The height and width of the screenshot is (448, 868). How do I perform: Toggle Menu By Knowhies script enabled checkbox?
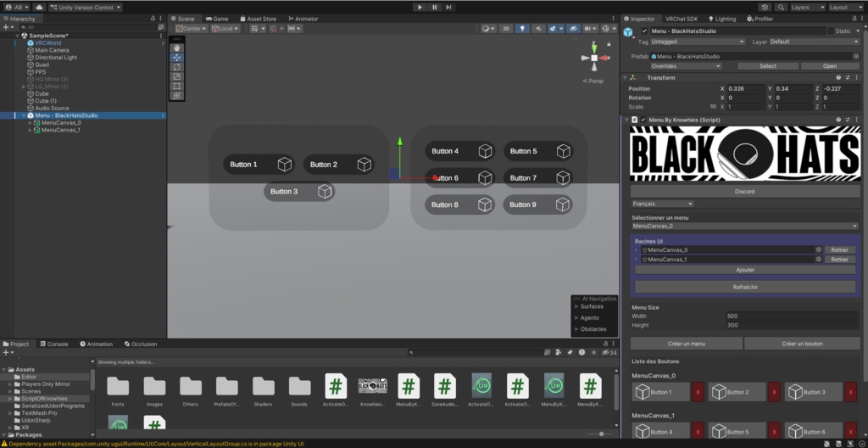[643, 120]
